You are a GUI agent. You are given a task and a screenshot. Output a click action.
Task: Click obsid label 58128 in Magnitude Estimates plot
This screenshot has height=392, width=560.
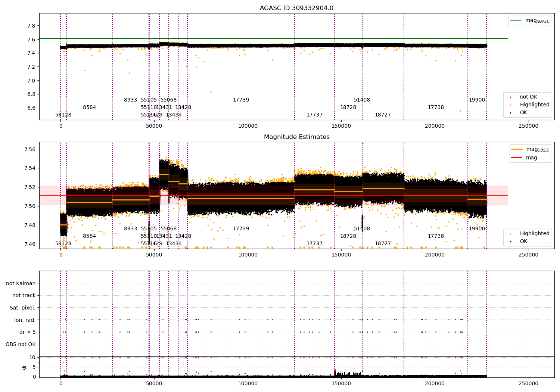(x=63, y=244)
